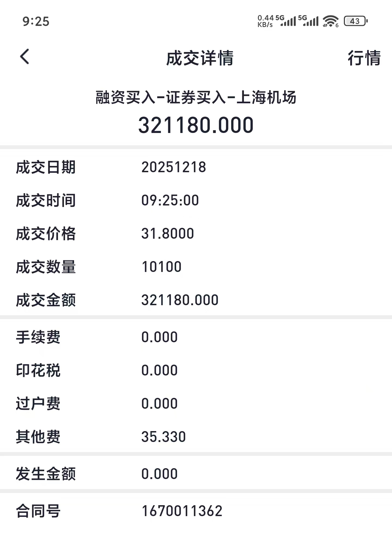Viewport: 392px width, 533px height.
Task: Tap the large 321180.000 total amount
Action: click(x=196, y=125)
